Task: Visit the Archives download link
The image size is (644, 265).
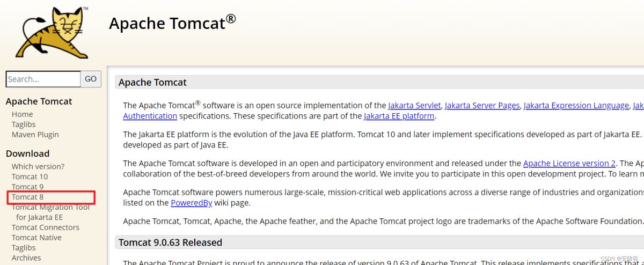Action: click(26, 258)
